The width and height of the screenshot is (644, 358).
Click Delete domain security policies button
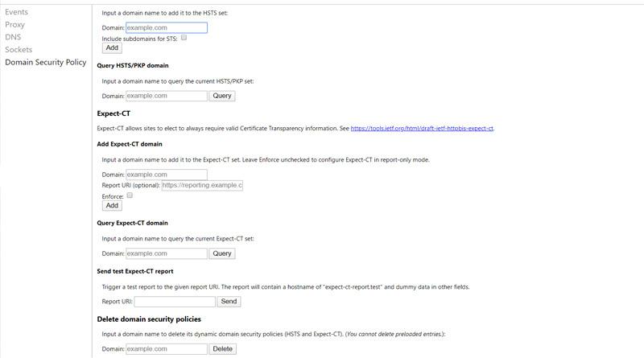click(x=222, y=349)
